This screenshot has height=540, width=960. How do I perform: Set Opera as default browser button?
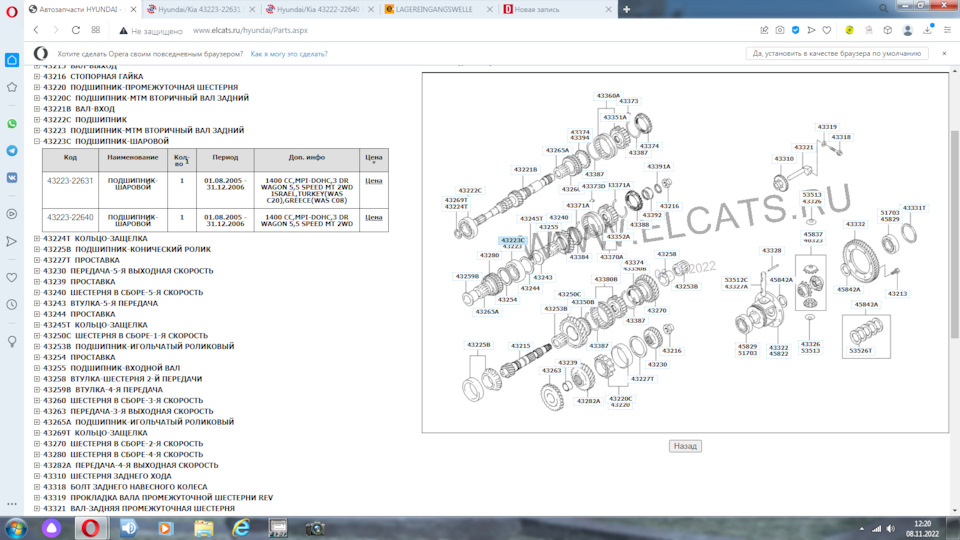coord(837,54)
